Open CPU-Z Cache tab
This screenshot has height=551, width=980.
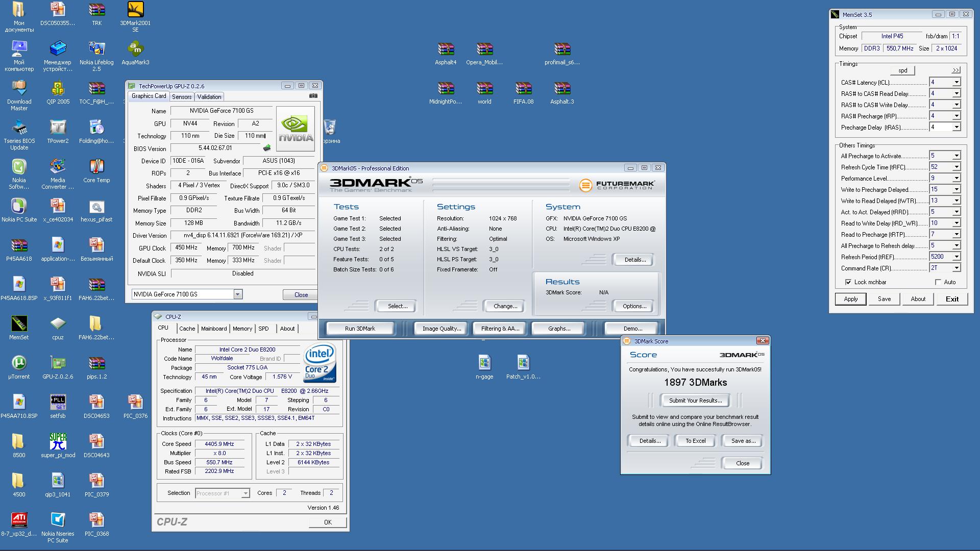click(187, 329)
